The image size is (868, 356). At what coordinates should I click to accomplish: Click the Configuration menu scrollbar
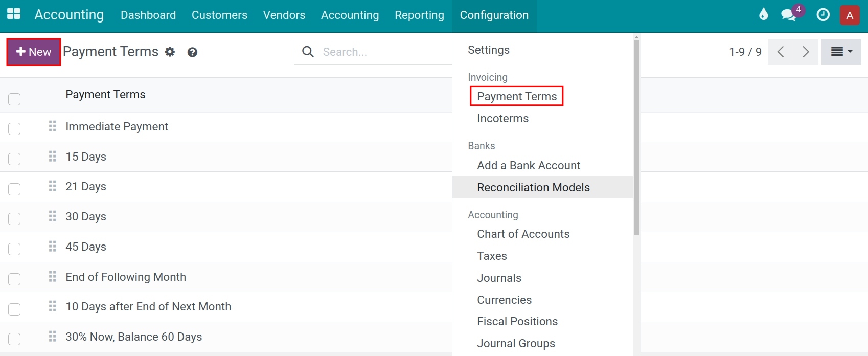pyautogui.click(x=636, y=138)
